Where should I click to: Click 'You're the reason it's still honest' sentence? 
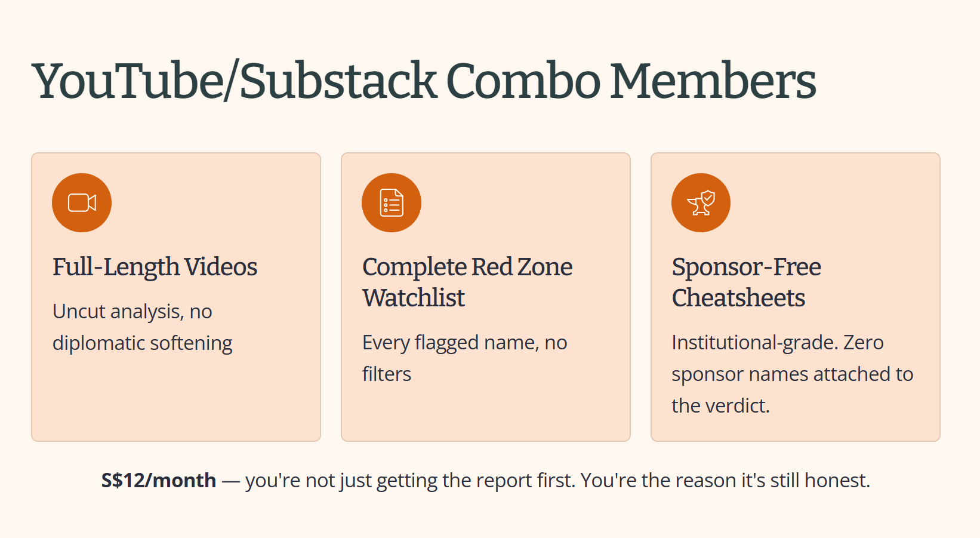pyautogui.click(x=725, y=480)
